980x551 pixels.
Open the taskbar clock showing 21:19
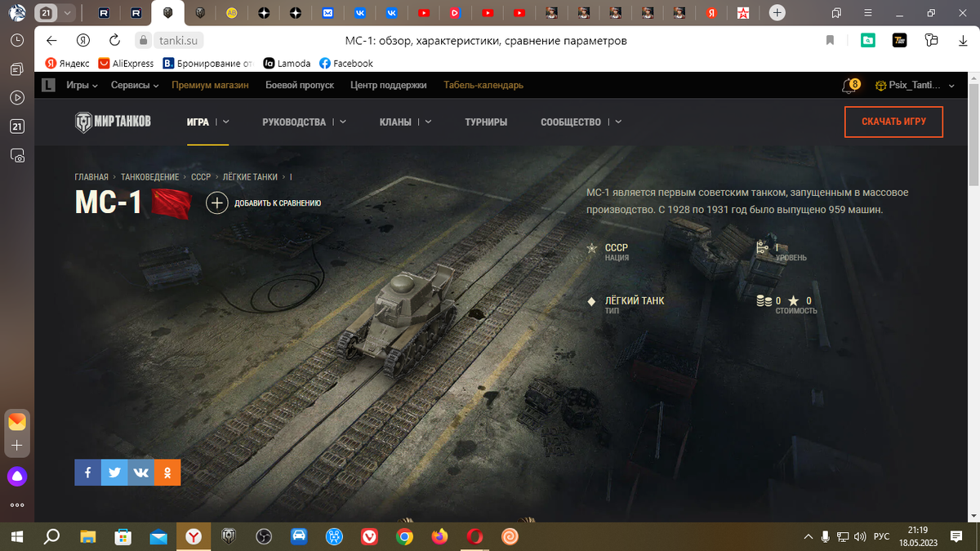pyautogui.click(x=917, y=536)
